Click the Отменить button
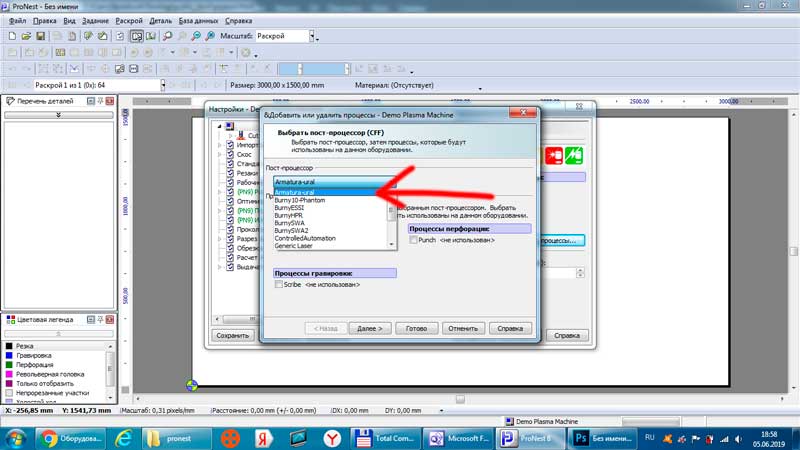The width and height of the screenshot is (800, 450). point(463,329)
